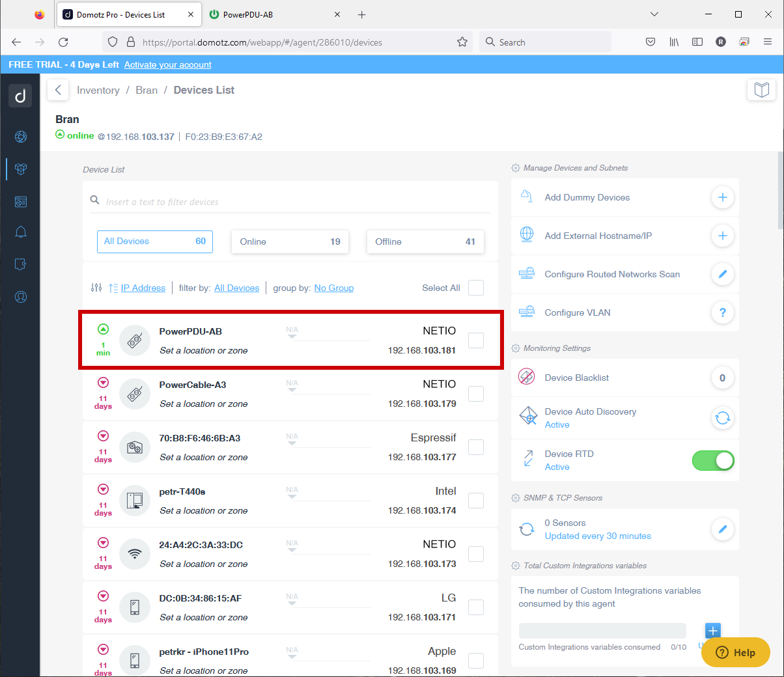Bookmark page with star icon
This screenshot has height=677, width=784.
point(462,42)
